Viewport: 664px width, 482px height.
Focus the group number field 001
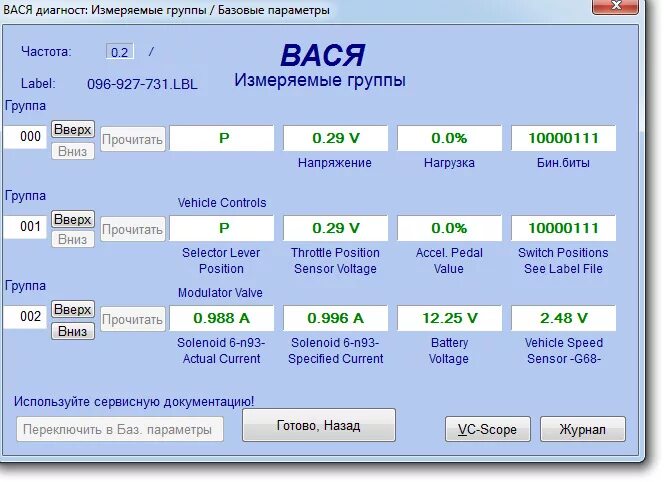coord(25,227)
